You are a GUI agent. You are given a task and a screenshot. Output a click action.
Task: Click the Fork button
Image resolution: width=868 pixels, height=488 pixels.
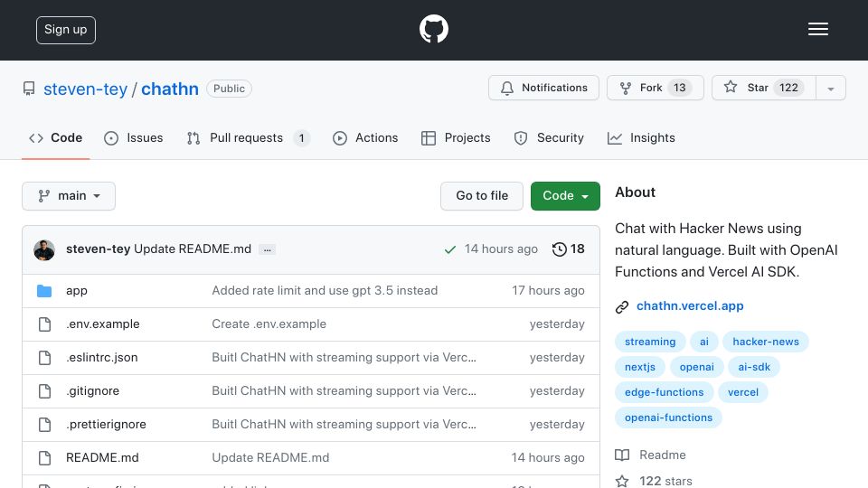[x=656, y=88]
